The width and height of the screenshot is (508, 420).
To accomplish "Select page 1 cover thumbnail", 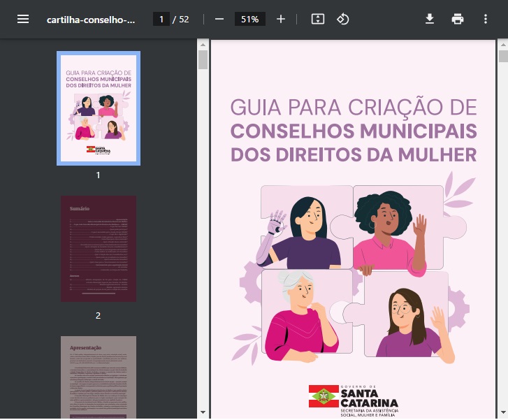I will pos(99,108).
